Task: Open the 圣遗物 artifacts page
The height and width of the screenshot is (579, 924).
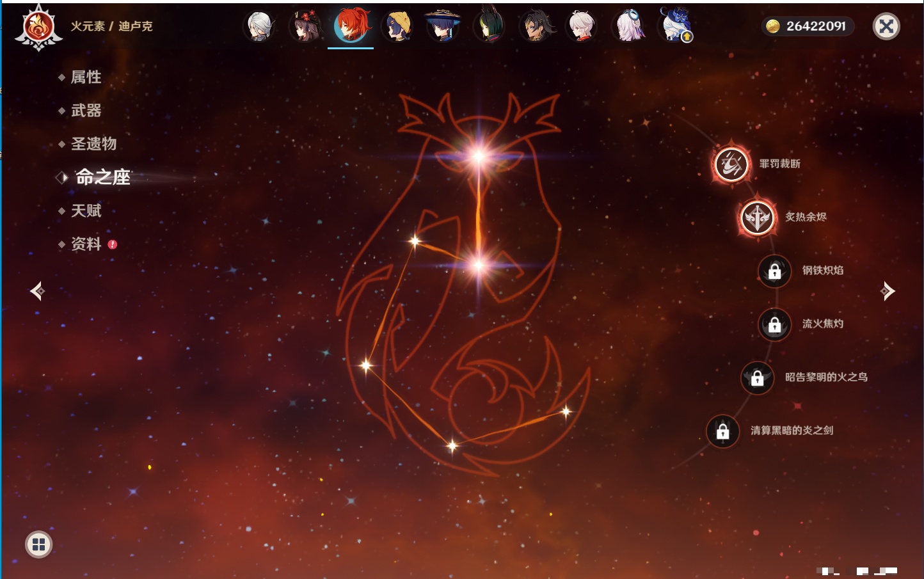Action: (93, 144)
